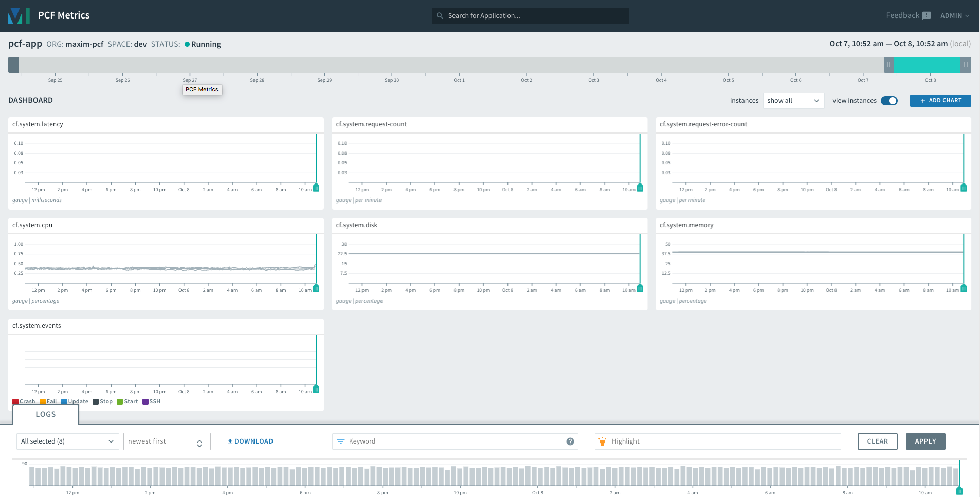Click the lightbulb icon in the Highlight field
980x497 pixels.
[602, 441]
